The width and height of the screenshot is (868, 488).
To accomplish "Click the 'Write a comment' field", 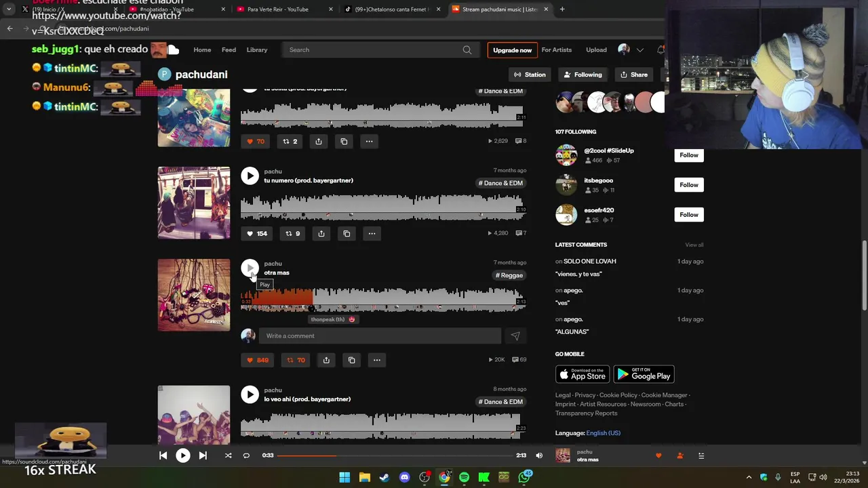I will pos(380,335).
